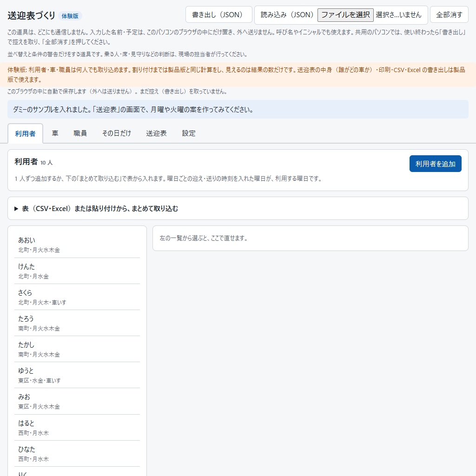Select the 利用者 tab
Viewport: 476px width, 476px height.
click(25, 133)
